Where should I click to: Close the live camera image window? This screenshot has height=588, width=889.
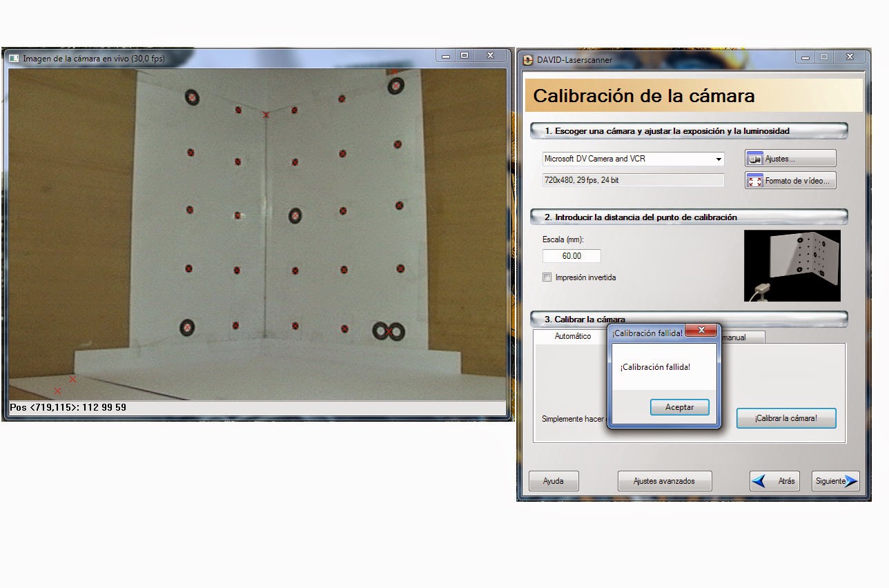pyautogui.click(x=490, y=56)
